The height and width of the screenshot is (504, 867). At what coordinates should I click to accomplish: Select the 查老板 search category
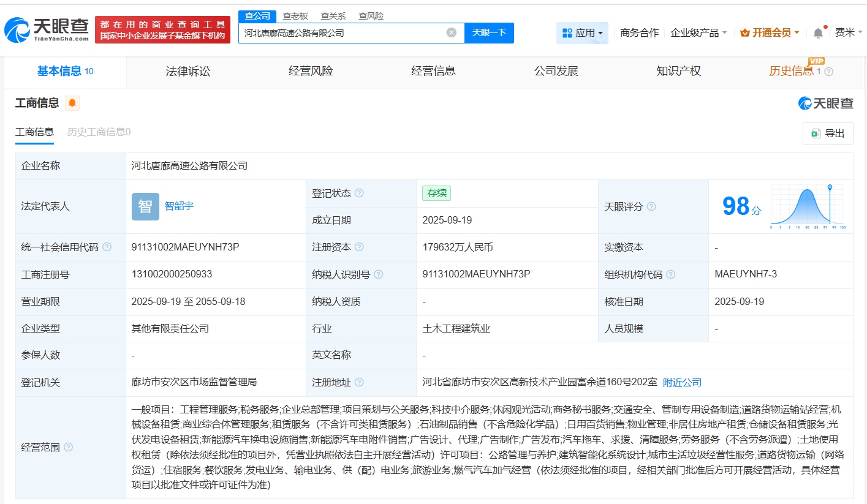pyautogui.click(x=294, y=16)
